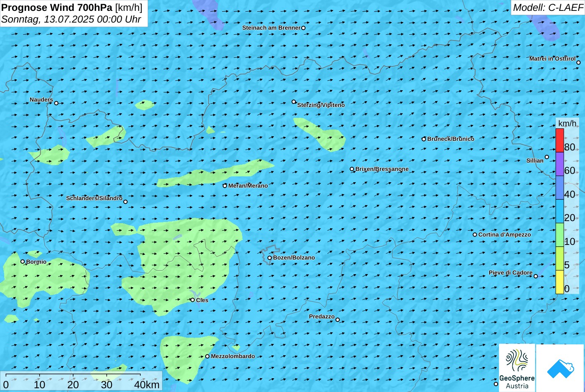Click the 'Matrei in Osttirol' label
585x392 pixels.
[552, 59]
